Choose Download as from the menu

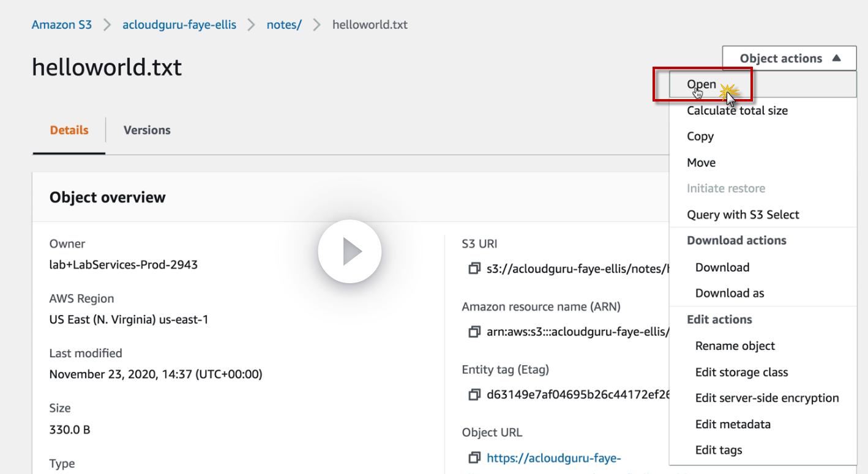pos(763,293)
